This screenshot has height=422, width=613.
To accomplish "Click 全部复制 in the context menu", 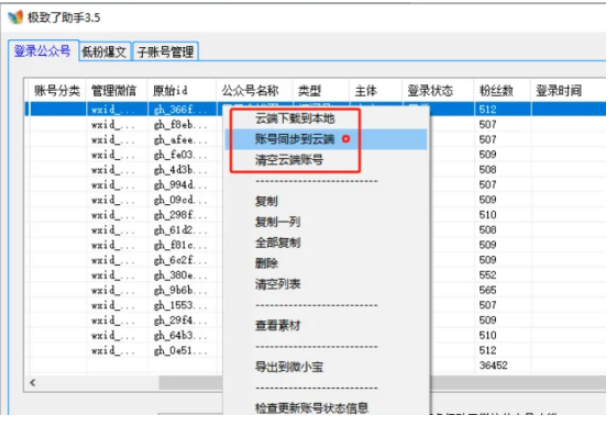I will pos(277,242).
